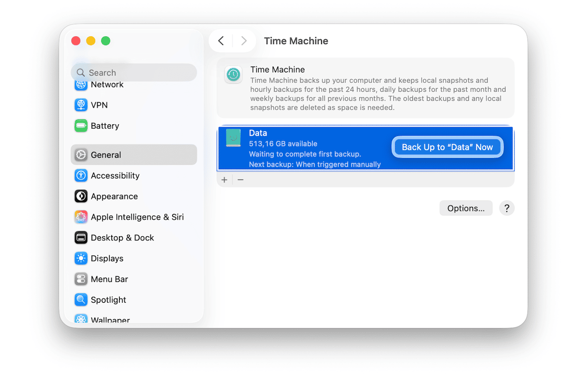Image resolution: width=588 pixels, height=383 pixels.
Task: Select General in the sidebar
Action: coord(134,155)
